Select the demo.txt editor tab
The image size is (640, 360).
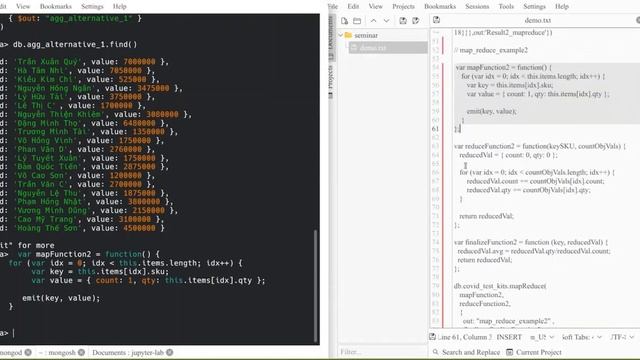538,20
